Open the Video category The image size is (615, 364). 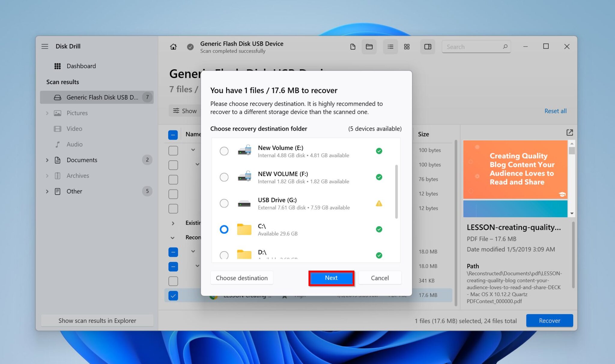(74, 129)
